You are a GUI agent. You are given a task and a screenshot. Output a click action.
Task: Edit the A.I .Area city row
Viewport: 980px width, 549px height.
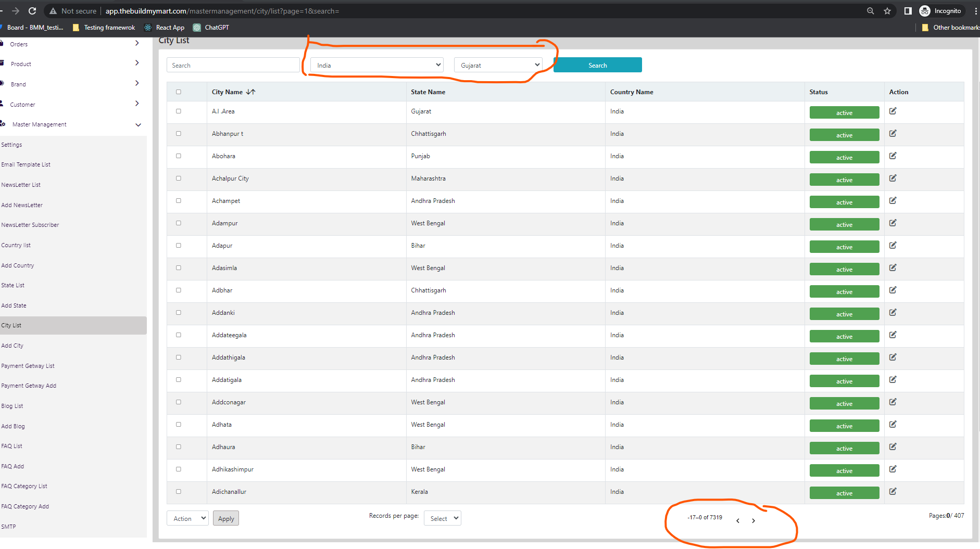(x=893, y=111)
